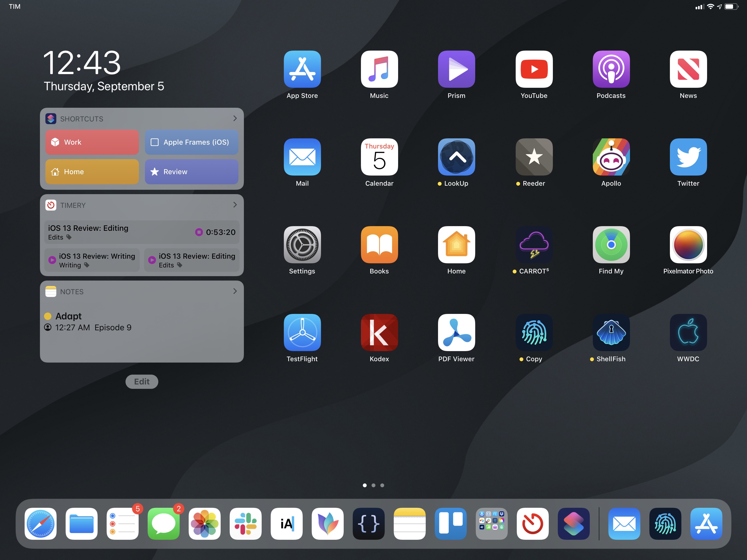Open iA Writer in the dock
This screenshot has height=560, width=747.
click(286, 524)
